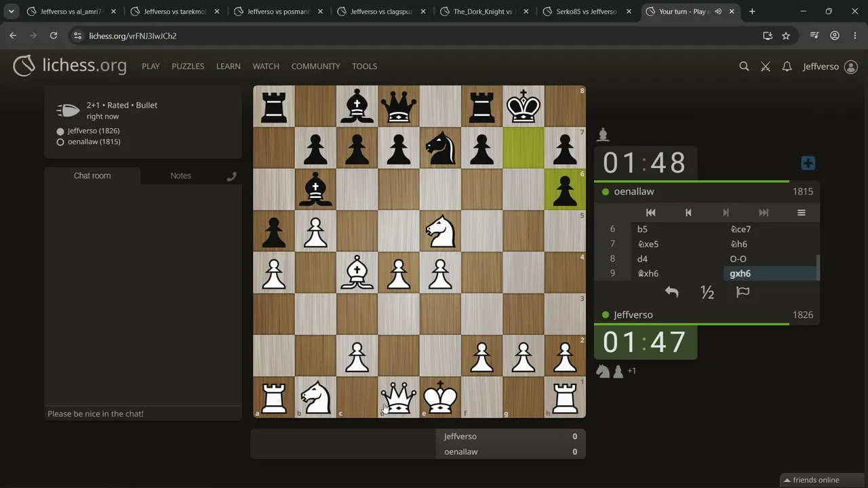868x488 pixels.
Task: Jump to the first move
Action: [650, 213]
